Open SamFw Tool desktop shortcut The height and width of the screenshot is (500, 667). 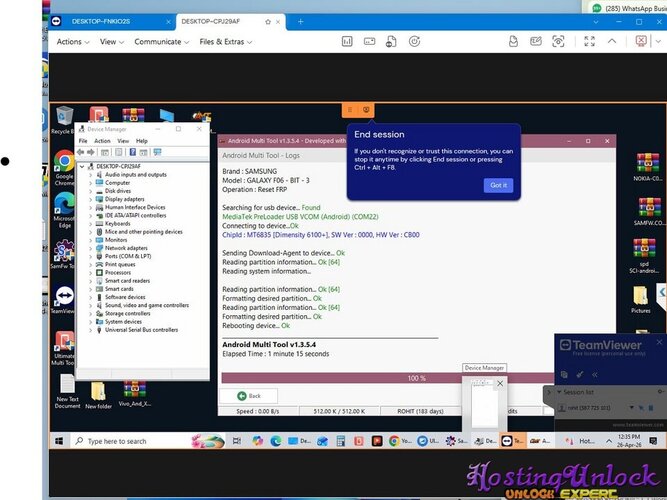point(63,254)
